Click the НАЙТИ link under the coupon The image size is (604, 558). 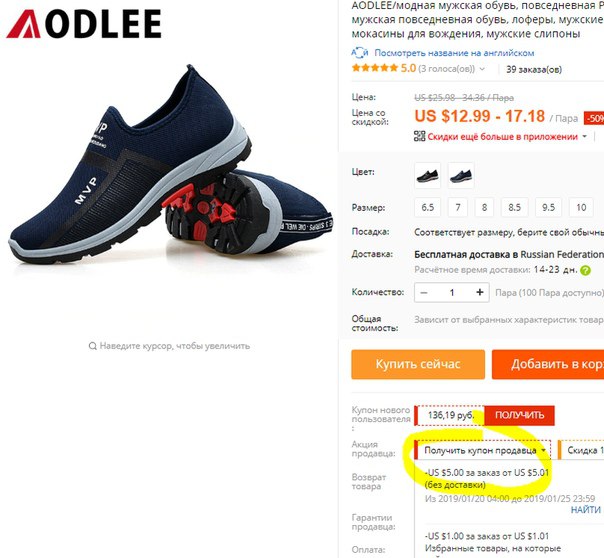586,510
